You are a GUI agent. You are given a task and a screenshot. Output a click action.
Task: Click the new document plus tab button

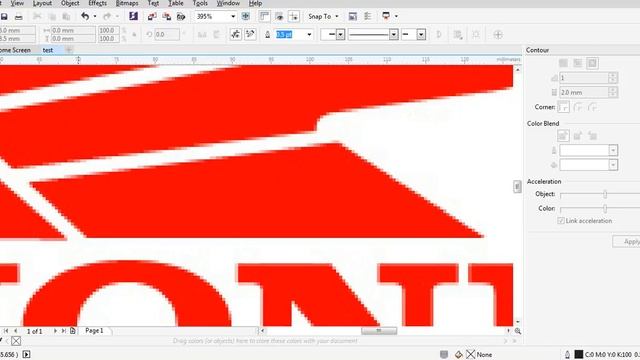coord(69,50)
